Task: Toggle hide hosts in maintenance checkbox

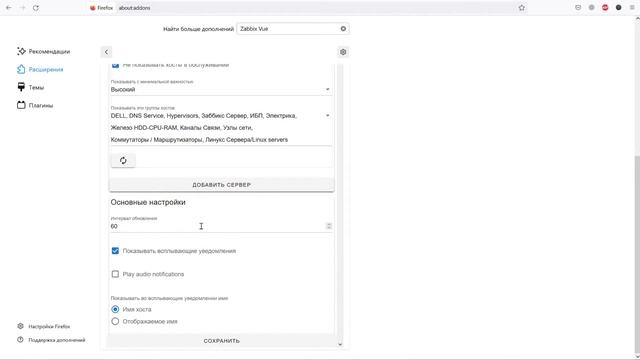Action: [115, 65]
